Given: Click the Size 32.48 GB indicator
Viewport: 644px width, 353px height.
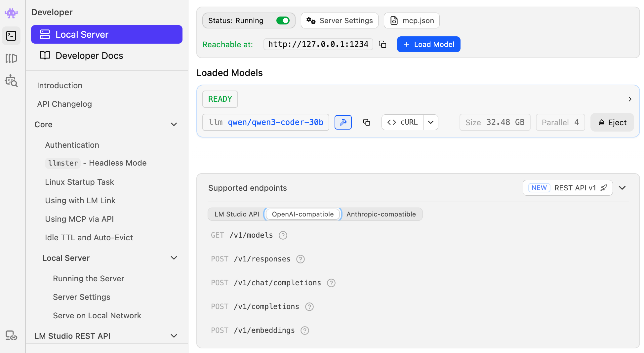Looking at the screenshot, I should (495, 122).
